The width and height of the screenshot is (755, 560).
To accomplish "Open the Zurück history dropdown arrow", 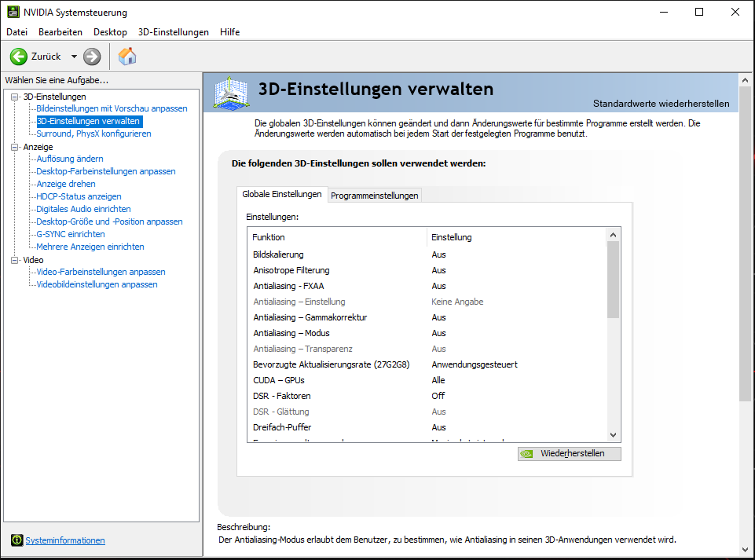I will 74,57.
